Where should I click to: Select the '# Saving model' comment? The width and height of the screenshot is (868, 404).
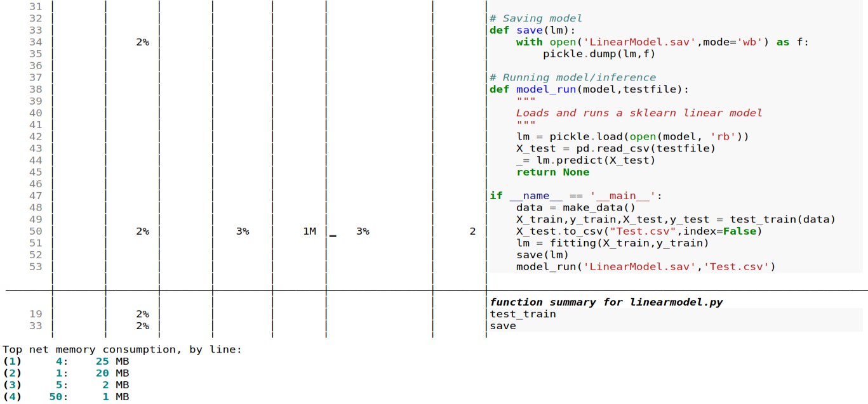pos(535,18)
